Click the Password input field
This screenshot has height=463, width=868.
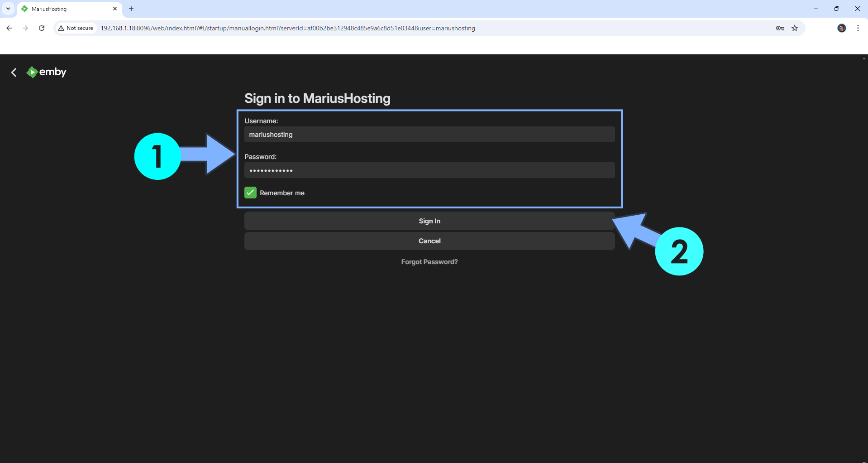pyautogui.click(x=429, y=170)
